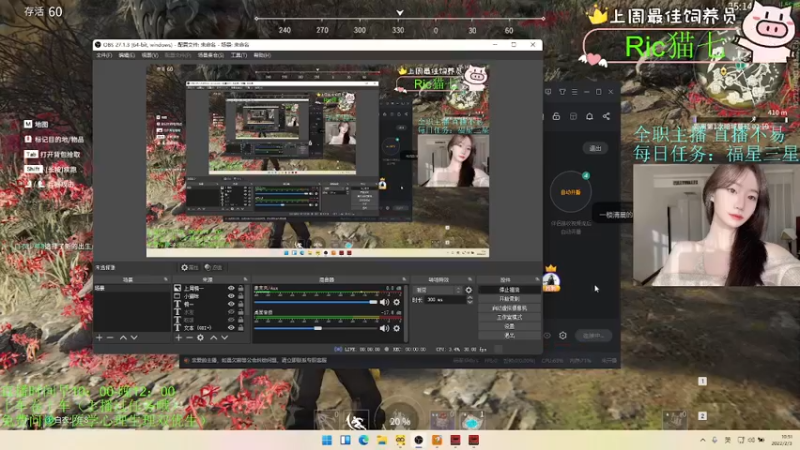
Task: Click the 开始录制 button in OBS controls
Action: pos(509,299)
